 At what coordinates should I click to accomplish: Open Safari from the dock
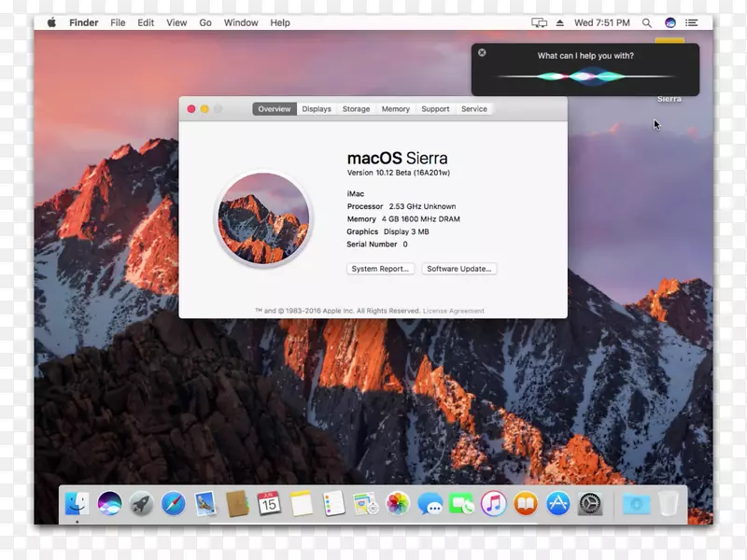click(173, 504)
